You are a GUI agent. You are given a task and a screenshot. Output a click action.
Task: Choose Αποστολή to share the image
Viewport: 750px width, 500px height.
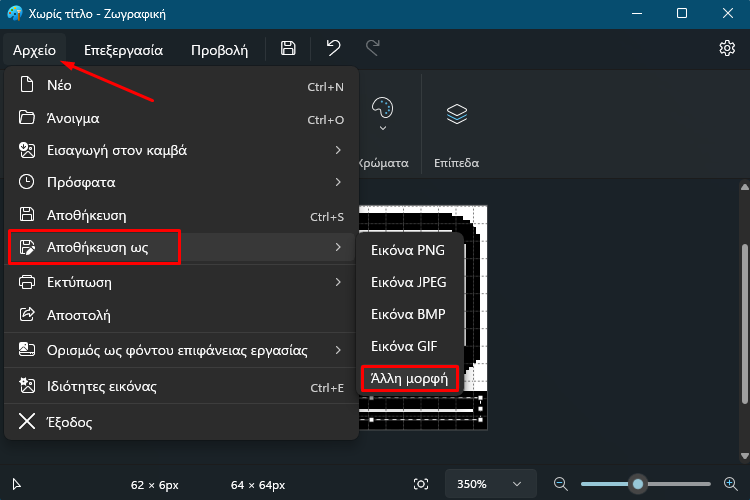click(181, 315)
